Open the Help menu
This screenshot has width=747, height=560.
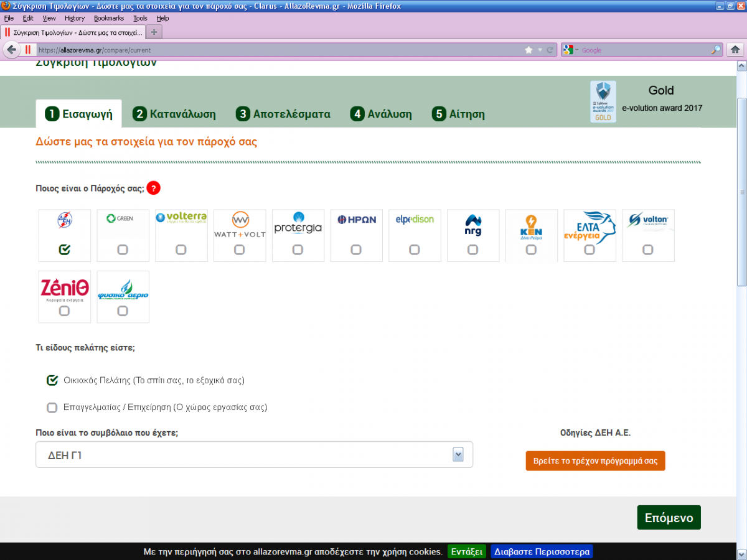tap(162, 18)
